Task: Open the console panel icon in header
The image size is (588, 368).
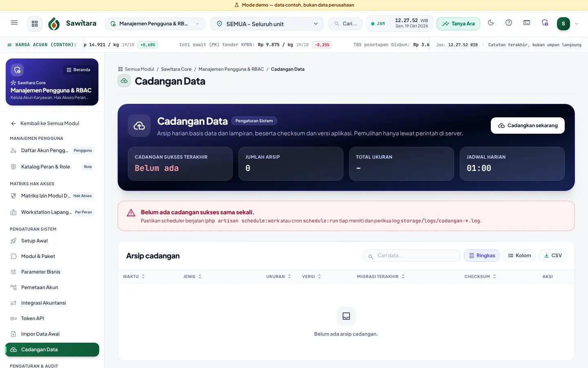Action: pyautogui.click(x=527, y=23)
